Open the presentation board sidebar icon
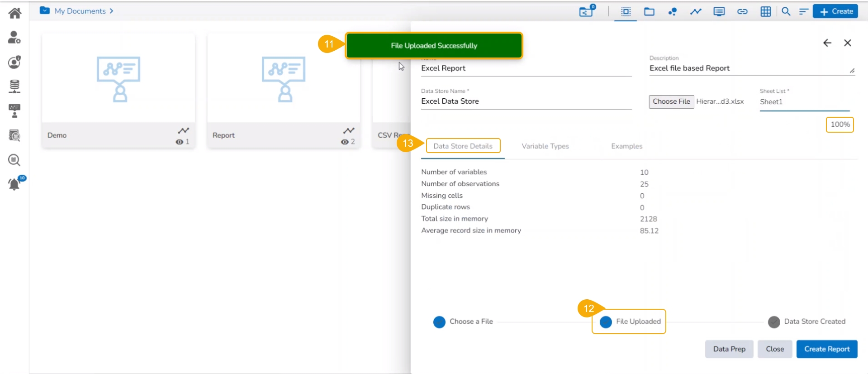This screenshot has width=868, height=374. (14, 110)
